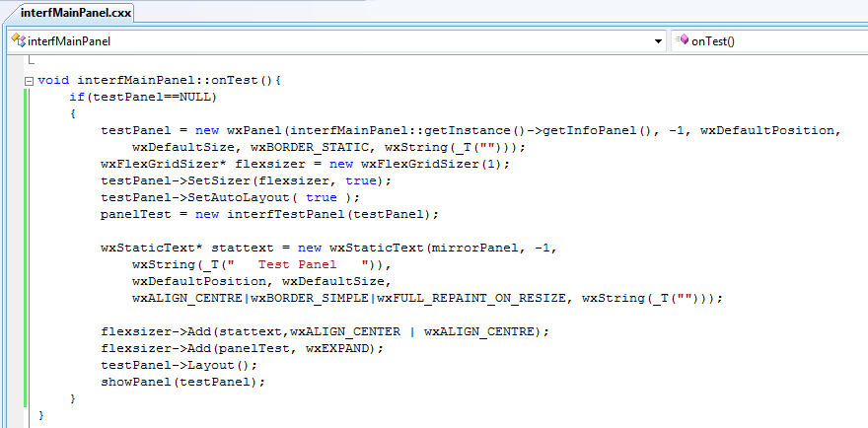Image resolution: width=868 pixels, height=428 pixels.
Task: Click the 'wxBORDER_STATIC' constant in code
Action: 310,148
